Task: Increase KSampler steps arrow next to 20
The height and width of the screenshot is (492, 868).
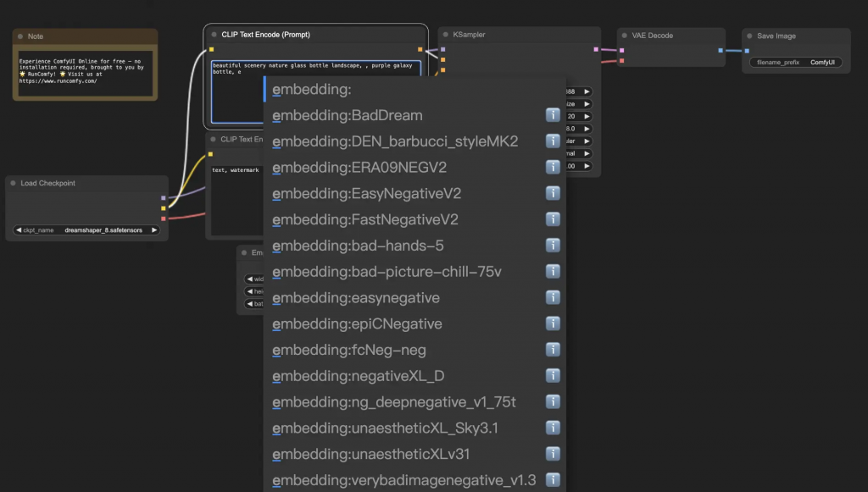Action: [587, 117]
